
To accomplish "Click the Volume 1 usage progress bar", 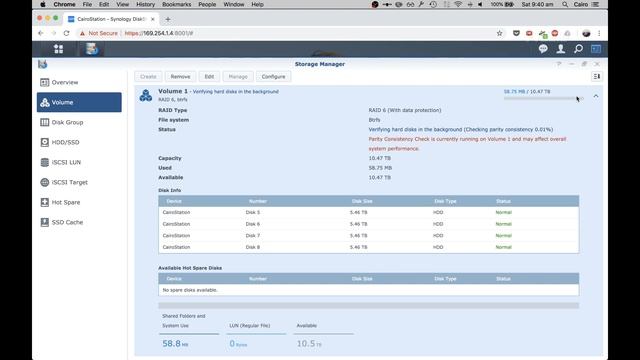I will tap(544, 98).
